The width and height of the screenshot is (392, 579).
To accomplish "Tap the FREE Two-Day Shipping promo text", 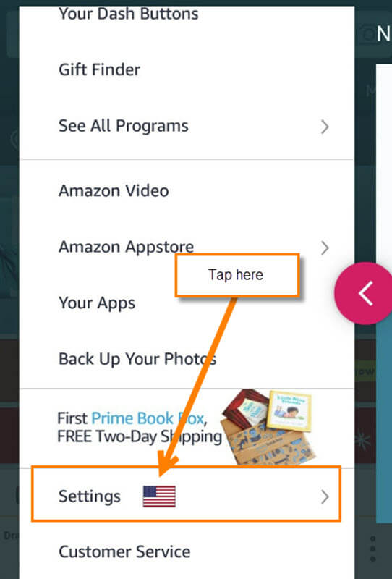I will 140,437.
